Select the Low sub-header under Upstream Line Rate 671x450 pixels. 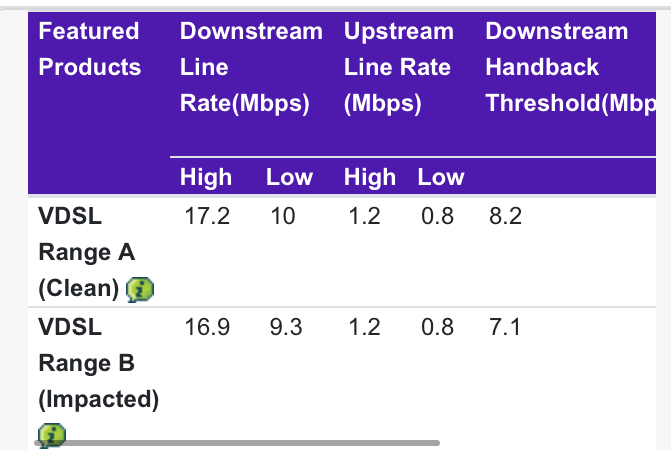[441, 178]
